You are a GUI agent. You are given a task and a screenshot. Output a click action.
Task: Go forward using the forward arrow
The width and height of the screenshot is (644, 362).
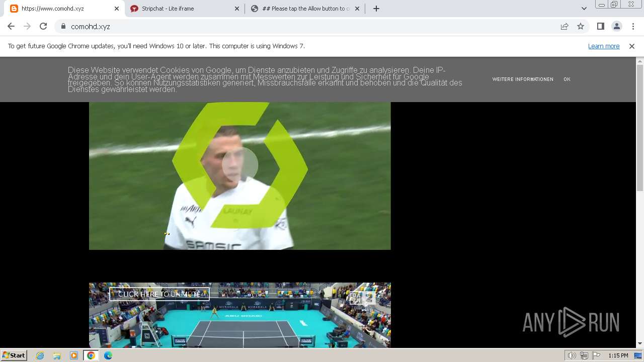[x=27, y=26]
